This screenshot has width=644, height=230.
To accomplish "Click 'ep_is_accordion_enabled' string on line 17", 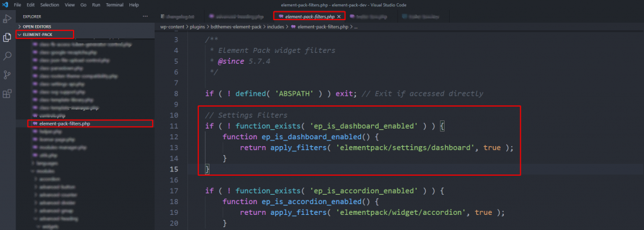I will pyautogui.click(x=365, y=190).
